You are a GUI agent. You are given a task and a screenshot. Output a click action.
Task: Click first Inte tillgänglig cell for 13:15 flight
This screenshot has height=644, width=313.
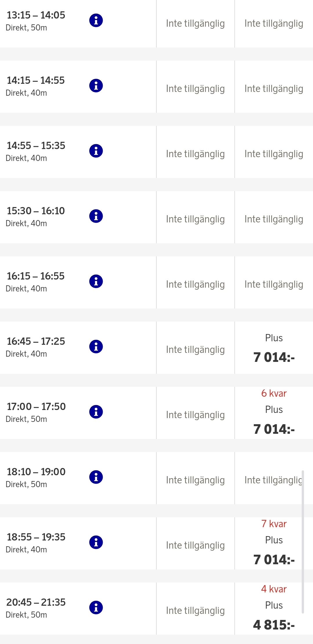click(x=195, y=23)
